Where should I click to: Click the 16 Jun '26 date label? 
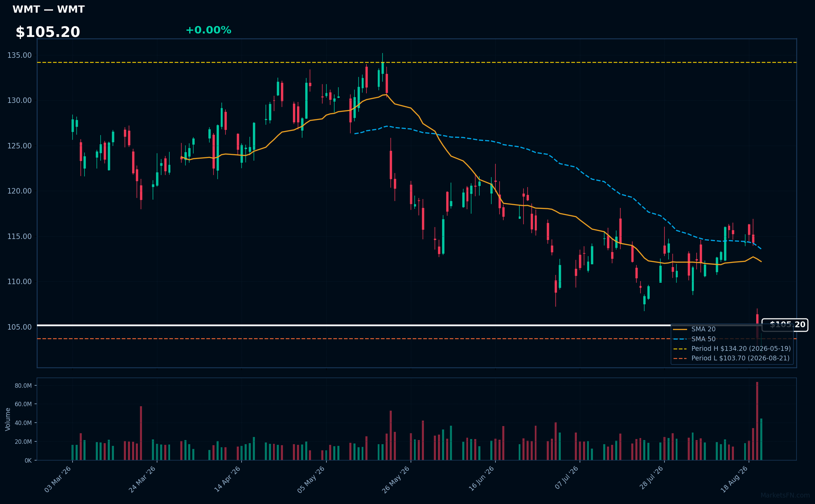pos(481,479)
